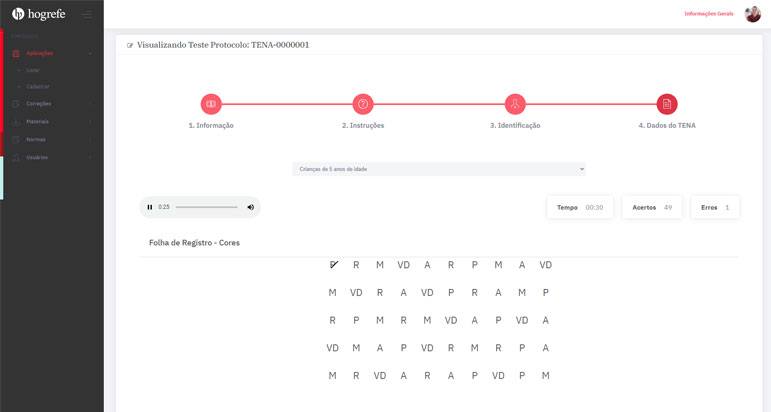Expand the Correções sidebar menu

[x=50, y=103]
